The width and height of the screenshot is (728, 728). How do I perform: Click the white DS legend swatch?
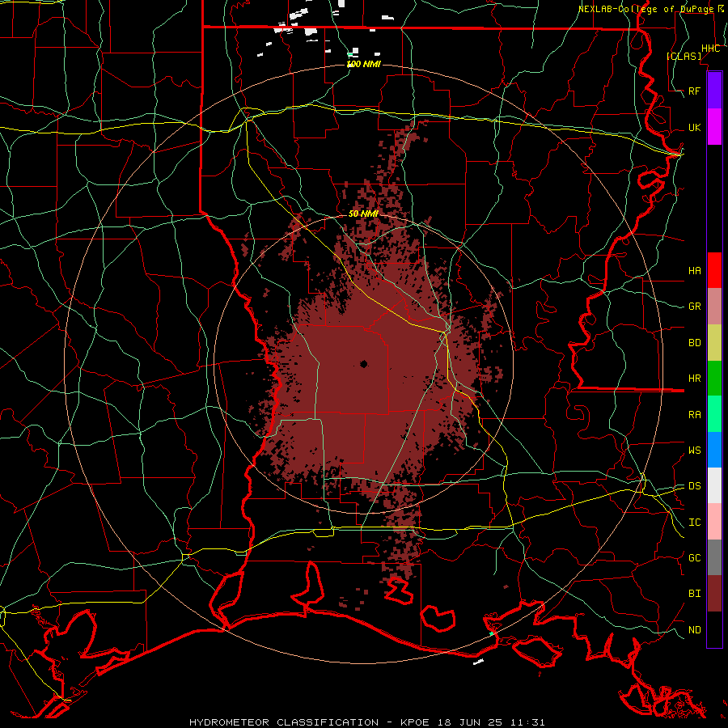[714, 485]
